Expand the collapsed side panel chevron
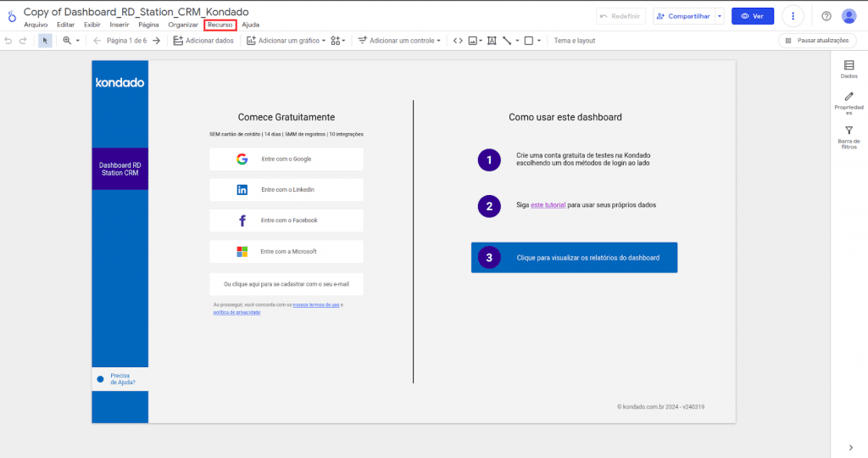This screenshot has width=868, height=458. (850, 447)
